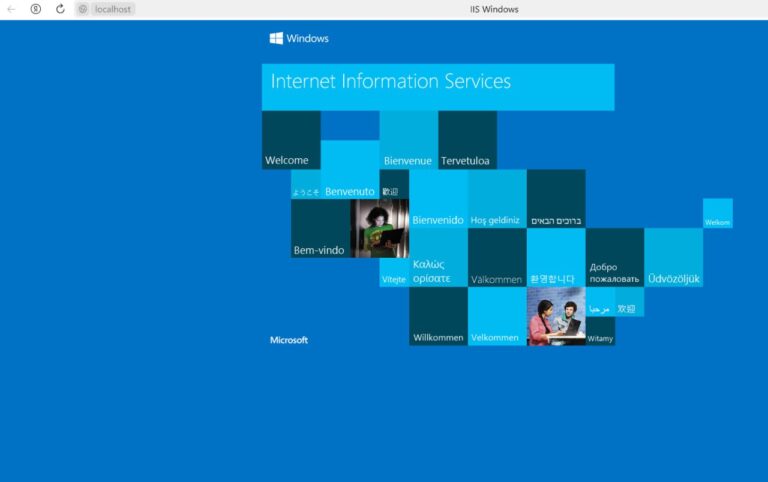The width and height of the screenshot is (768, 482).
Task: Click the Hebrew welcome tile
Action: 556,199
